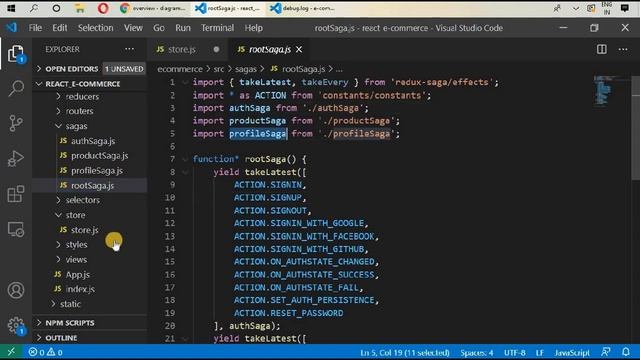Change indentation via Spaces: 4

tap(476, 352)
